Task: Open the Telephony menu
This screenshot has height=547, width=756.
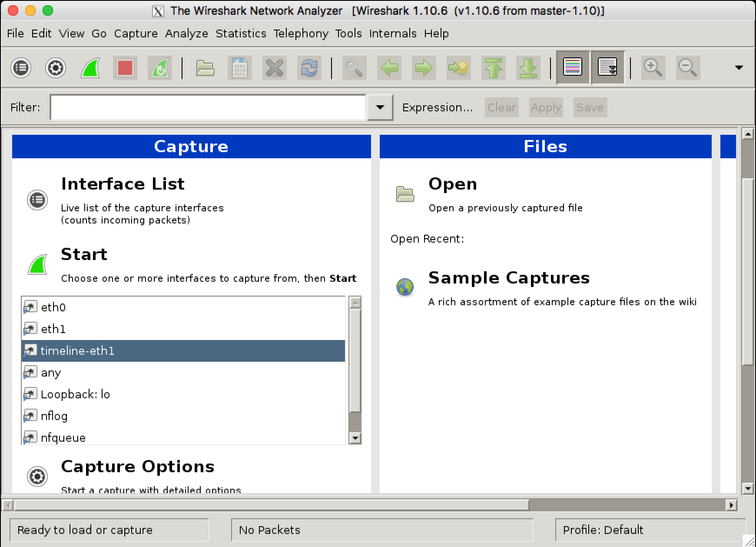Action: [x=301, y=33]
